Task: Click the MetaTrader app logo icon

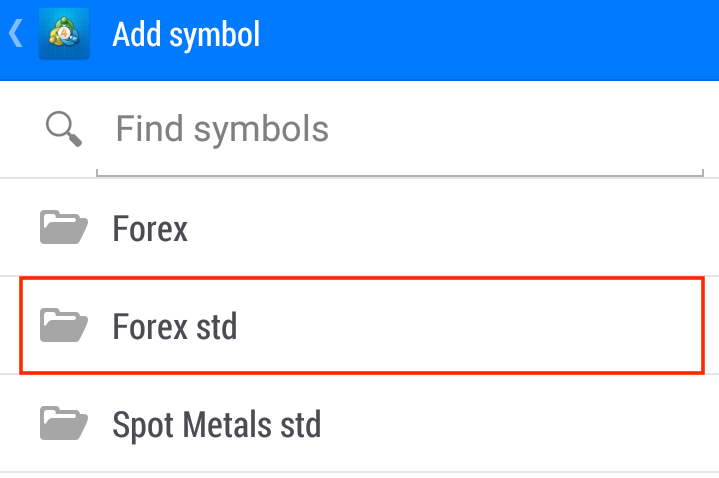Action: pyautogui.click(x=62, y=35)
